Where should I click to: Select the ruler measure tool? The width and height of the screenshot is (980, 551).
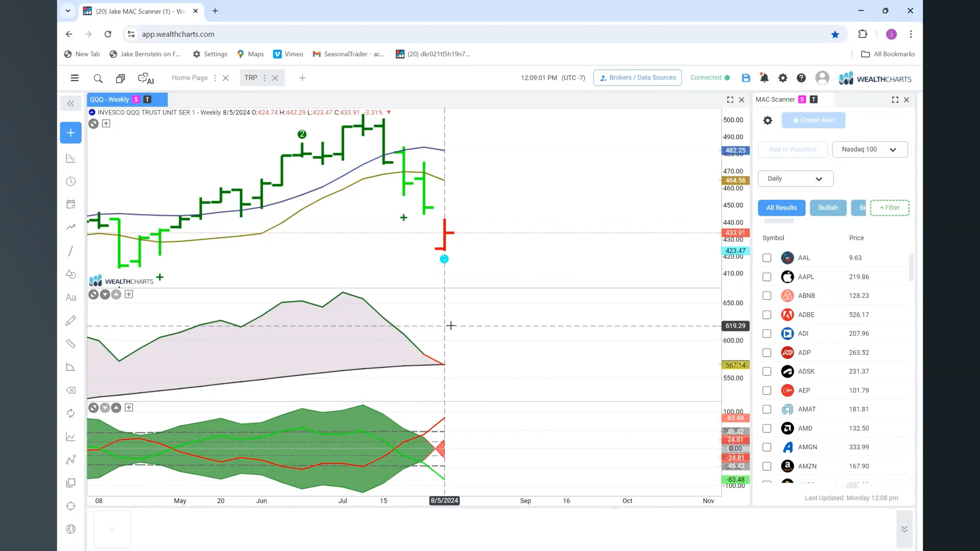71,344
